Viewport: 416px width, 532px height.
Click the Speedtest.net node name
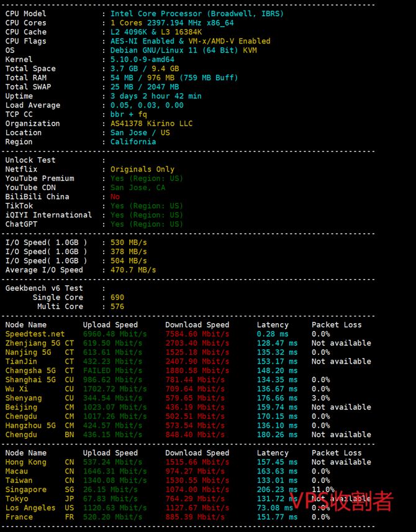[35, 334]
